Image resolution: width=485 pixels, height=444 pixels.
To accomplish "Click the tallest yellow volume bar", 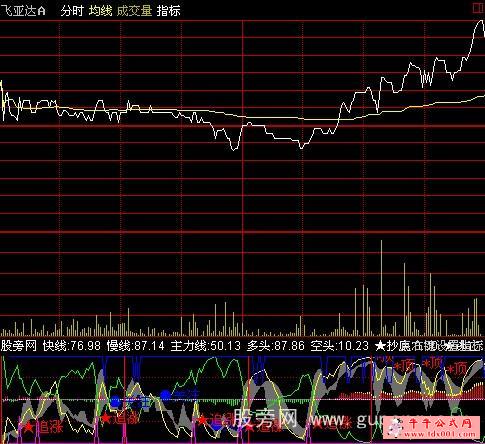I will (382, 288).
